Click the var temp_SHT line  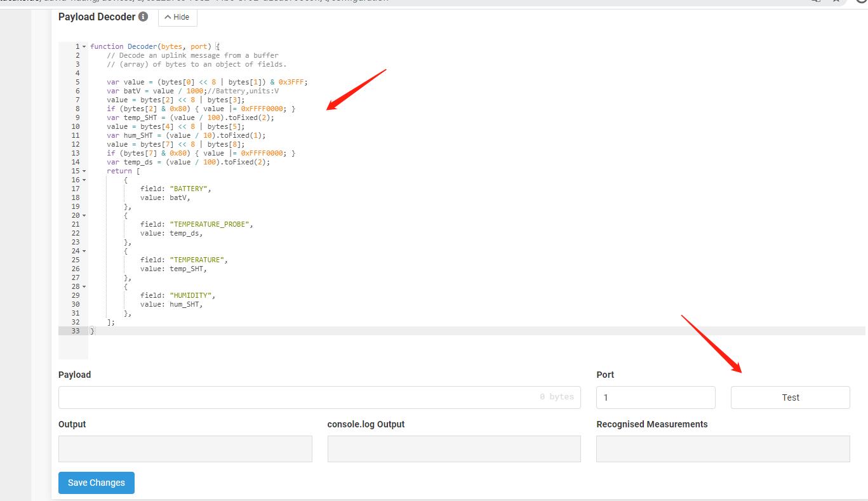click(190, 117)
